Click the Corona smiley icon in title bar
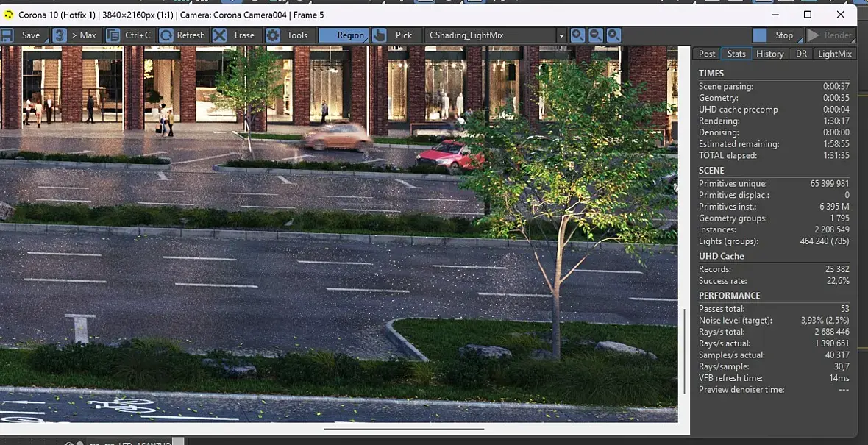Viewport: 868px width, 445px height. (8, 15)
